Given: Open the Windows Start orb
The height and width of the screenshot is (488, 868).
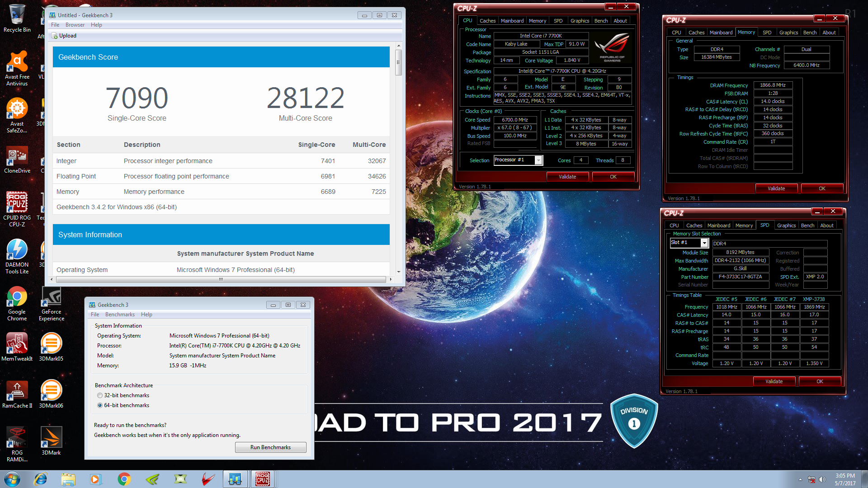Looking at the screenshot, I should 12,479.
